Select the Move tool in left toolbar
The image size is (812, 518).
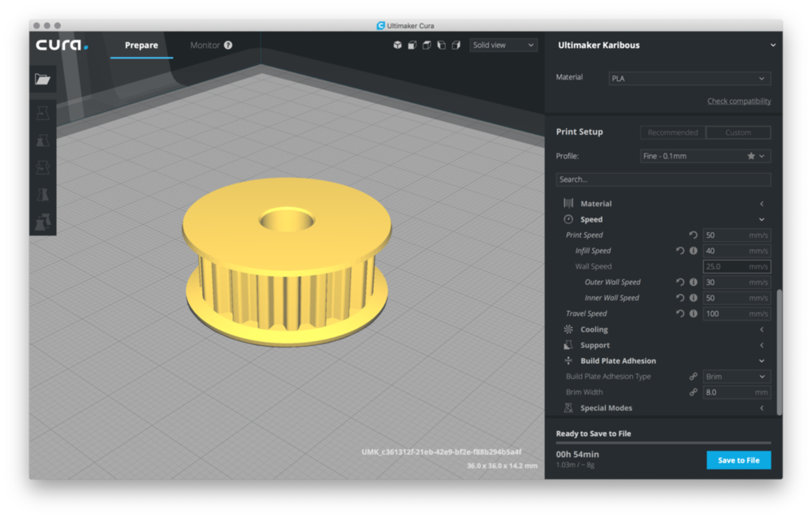42,113
